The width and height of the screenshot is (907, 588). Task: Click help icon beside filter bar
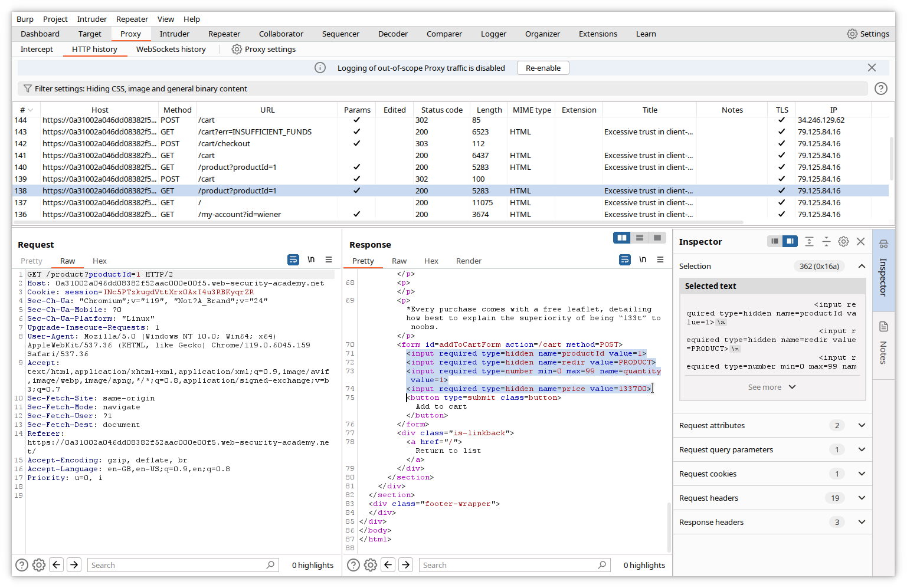pyautogui.click(x=880, y=89)
